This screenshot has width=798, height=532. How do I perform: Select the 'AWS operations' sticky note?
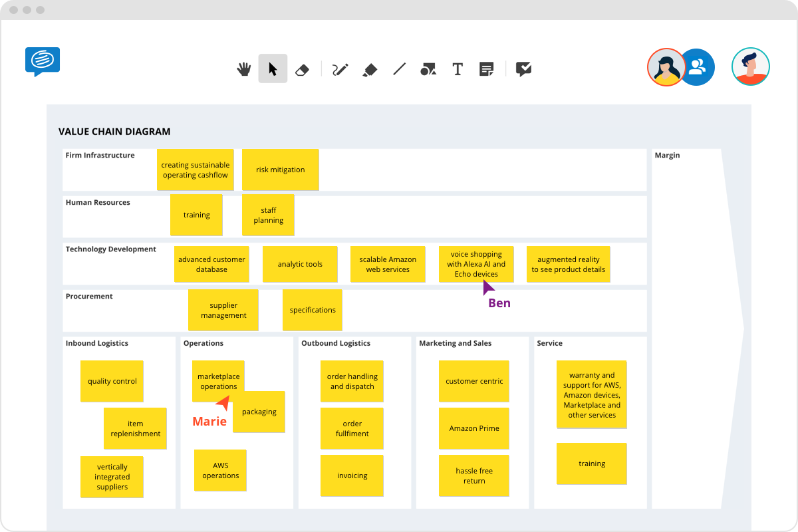tap(220, 470)
